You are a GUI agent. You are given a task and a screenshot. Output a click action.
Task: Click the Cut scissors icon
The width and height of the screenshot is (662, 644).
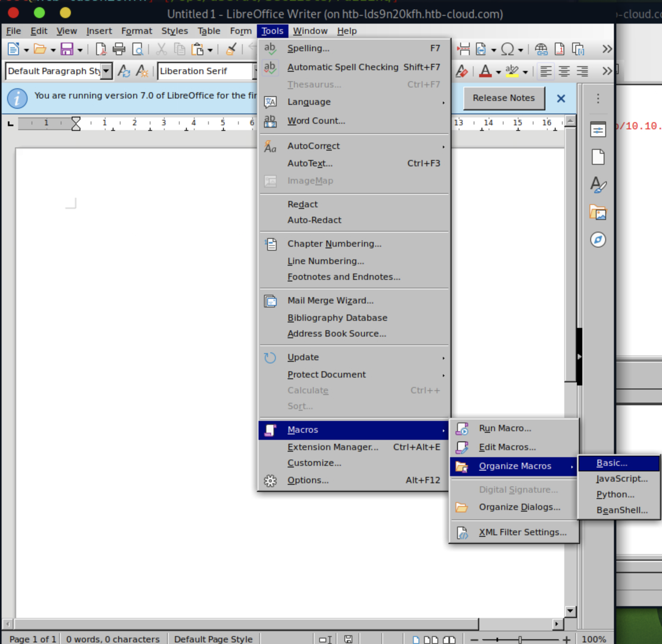click(161, 49)
